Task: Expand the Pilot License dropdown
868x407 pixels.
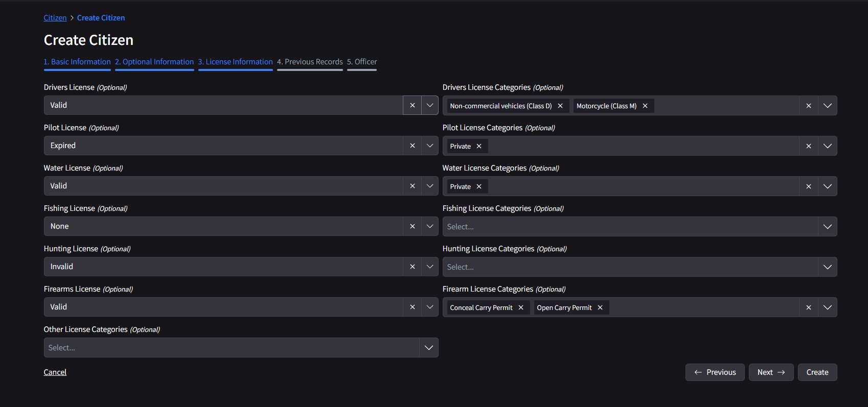Action: tap(430, 146)
